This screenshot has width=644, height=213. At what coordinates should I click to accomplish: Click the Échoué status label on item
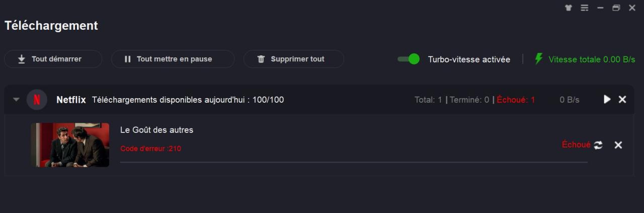(576, 145)
